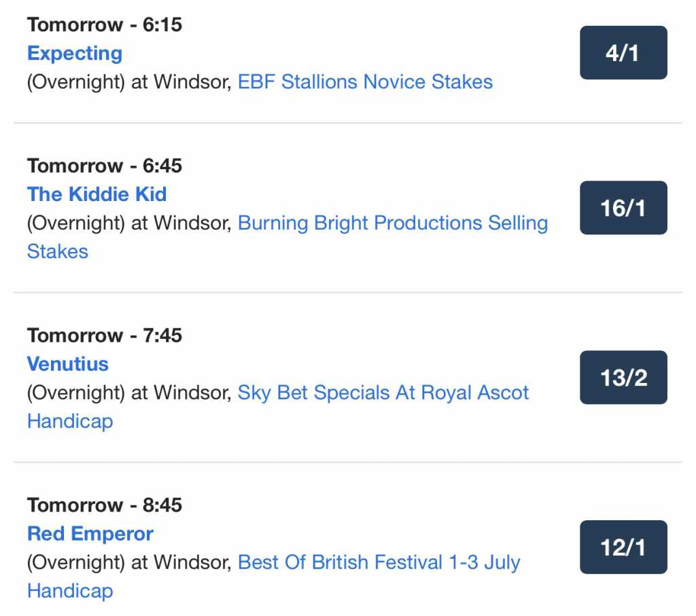Open EBF Stallions Novice Stakes race link
The height and width of the screenshot is (616, 696).
click(365, 82)
